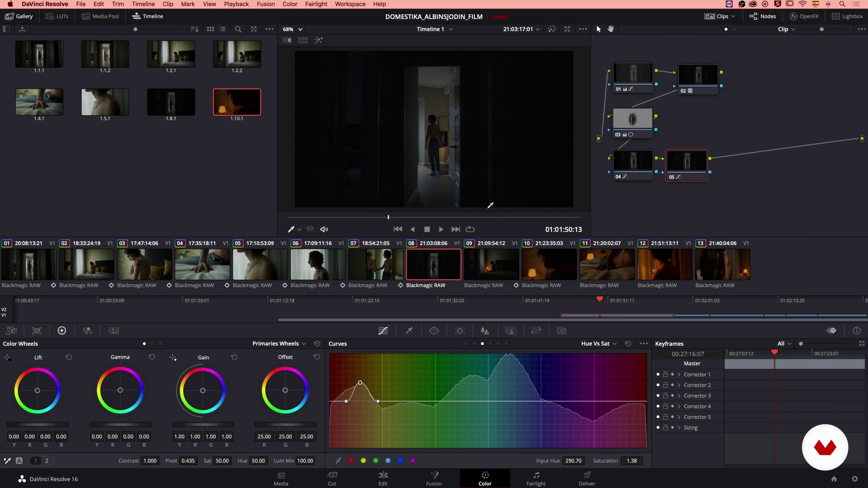The width and height of the screenshot is (868, 488).
Task: Open the Fairlight menu in menu bar
Action: (x=316, y=4)
